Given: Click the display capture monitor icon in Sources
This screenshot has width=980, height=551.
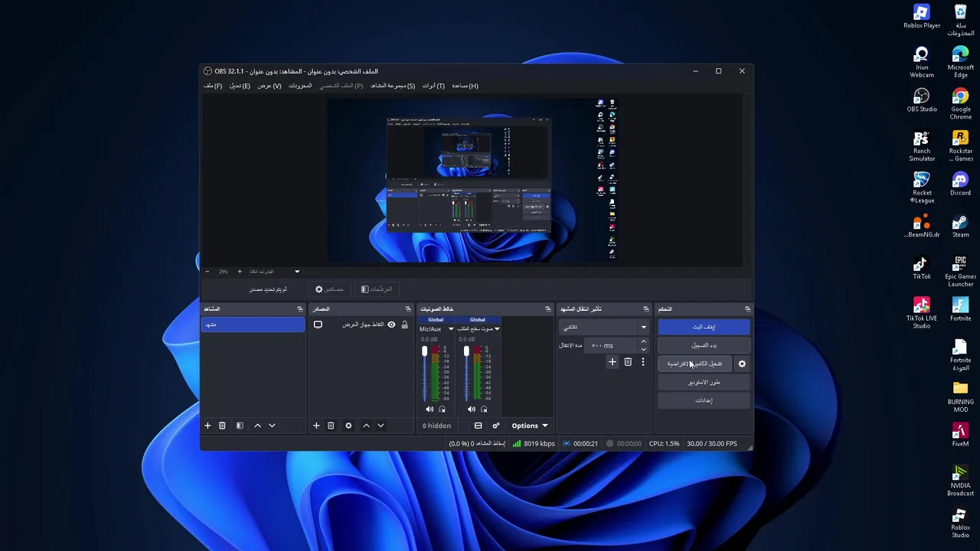Looking at the screenshot, I should click(x=318, y=324).
